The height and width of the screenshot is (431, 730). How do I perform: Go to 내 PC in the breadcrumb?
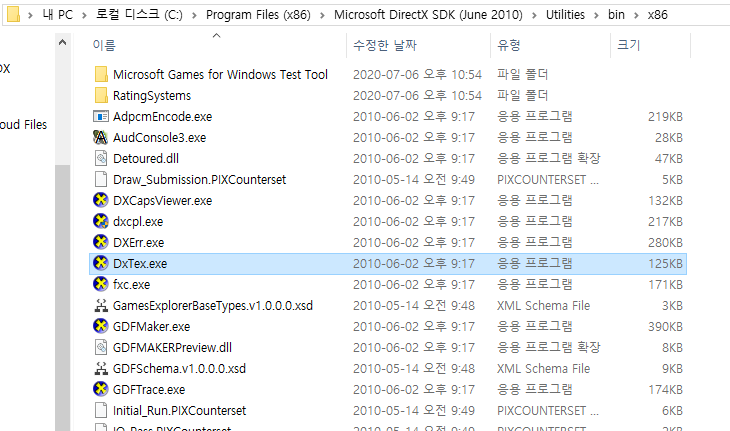pos(58,15)
